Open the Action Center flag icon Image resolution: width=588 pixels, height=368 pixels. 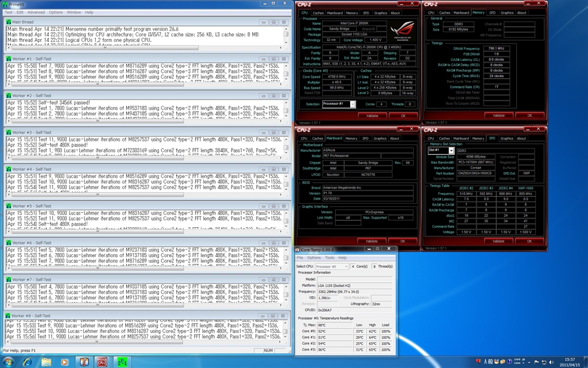(x=537, y=362)
